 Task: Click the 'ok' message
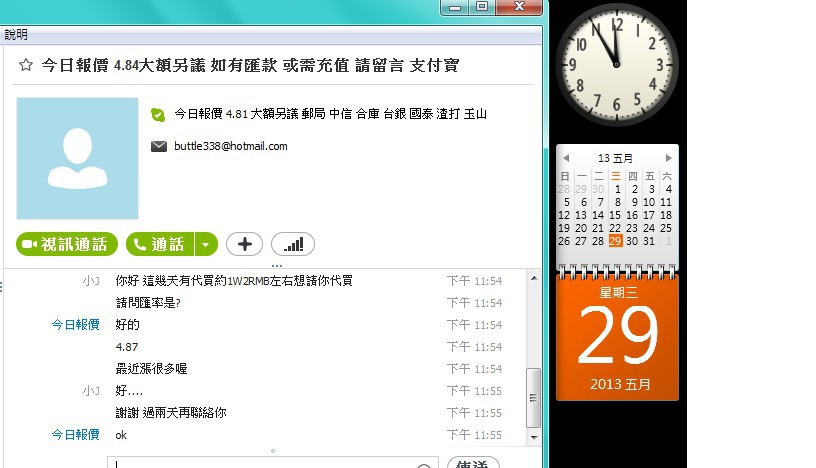121,435
